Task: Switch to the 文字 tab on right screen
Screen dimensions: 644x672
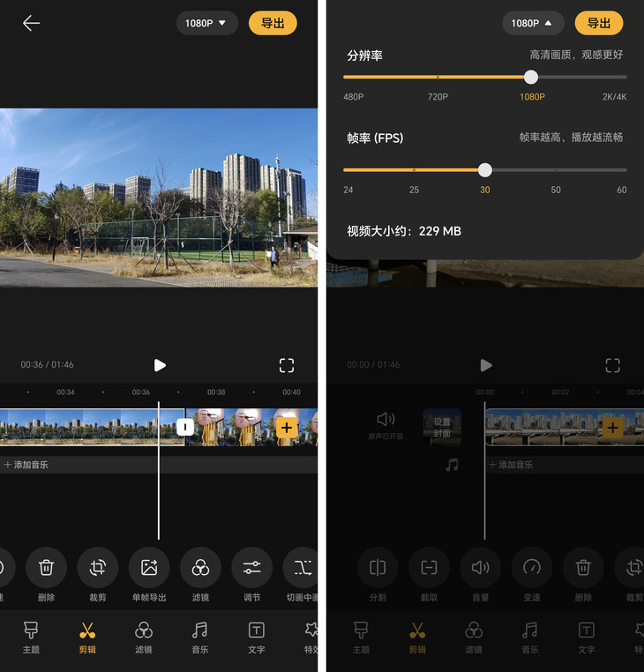Action: (587, 638)
